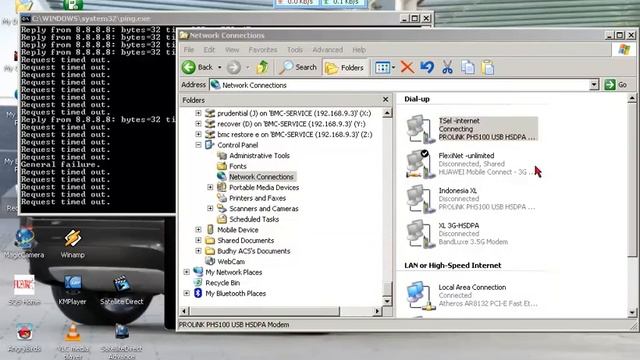Viewport: 640px width, 360px height.
Task: Open the Edit menu
Action: coord(209,50)
